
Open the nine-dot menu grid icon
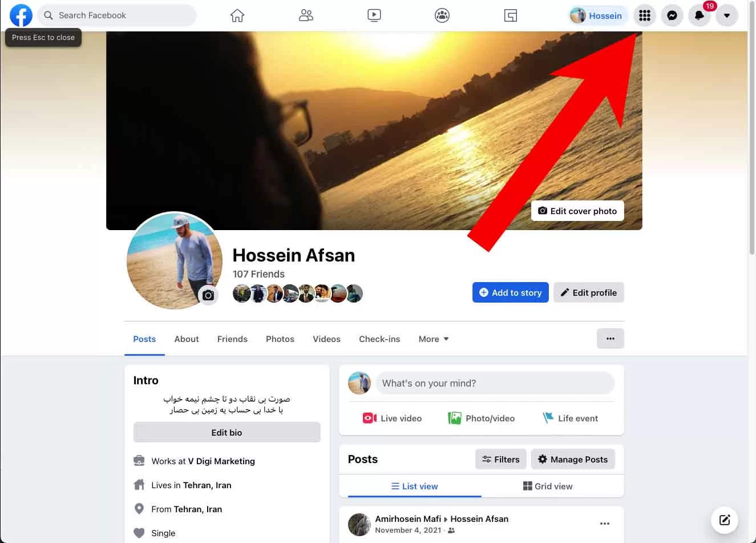tap(645, 15)
